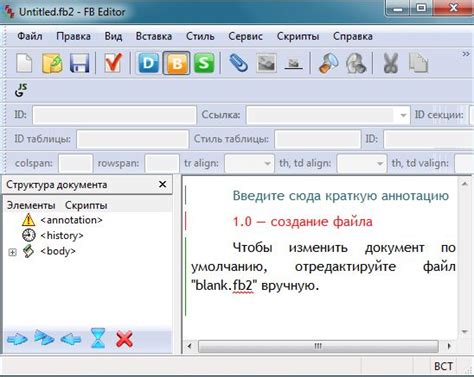Switch to Description mode with the blue D icon

(148, 63)
